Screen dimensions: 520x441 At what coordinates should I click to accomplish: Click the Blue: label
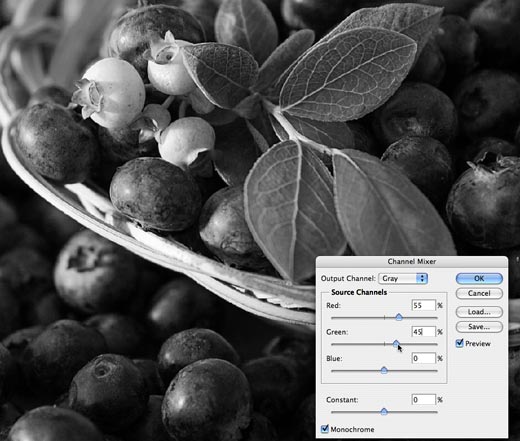[x=334, y=359]
